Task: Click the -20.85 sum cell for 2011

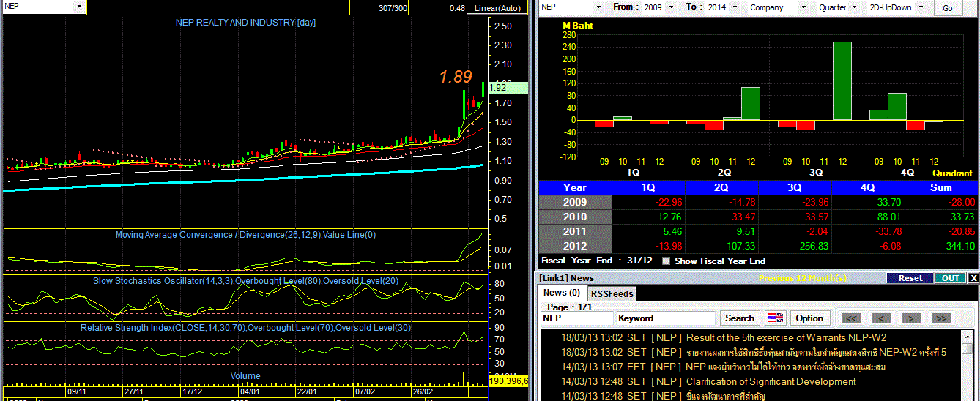Action: point(941,231)
